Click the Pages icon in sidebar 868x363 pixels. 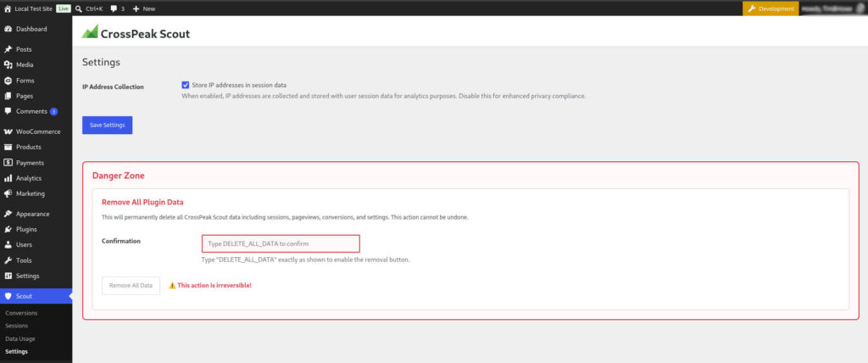point(8,96)
